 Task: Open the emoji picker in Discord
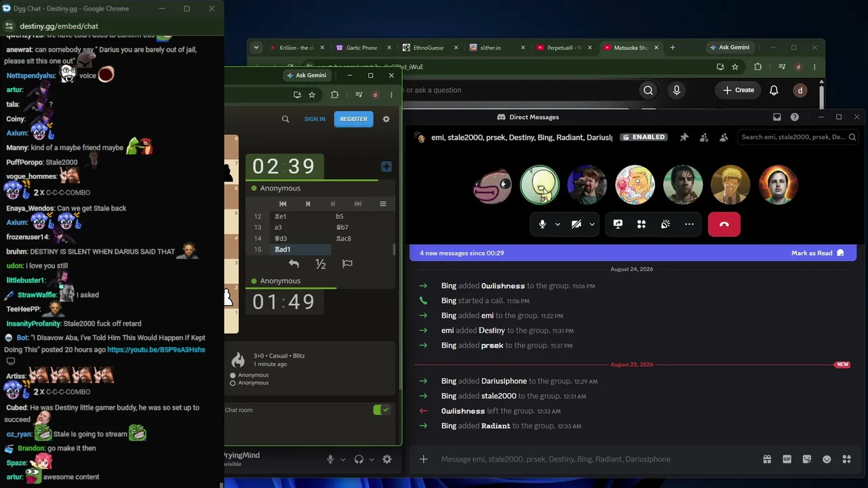[827, 459]
